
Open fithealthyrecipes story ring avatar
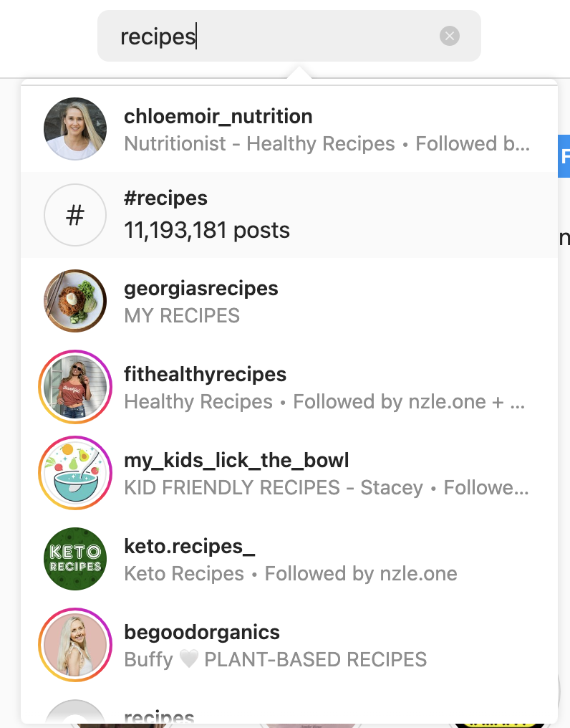(x=75, y=387)
